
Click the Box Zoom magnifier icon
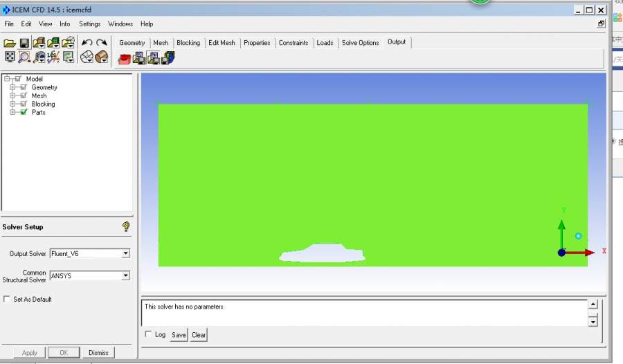click(x=24, y=57)
